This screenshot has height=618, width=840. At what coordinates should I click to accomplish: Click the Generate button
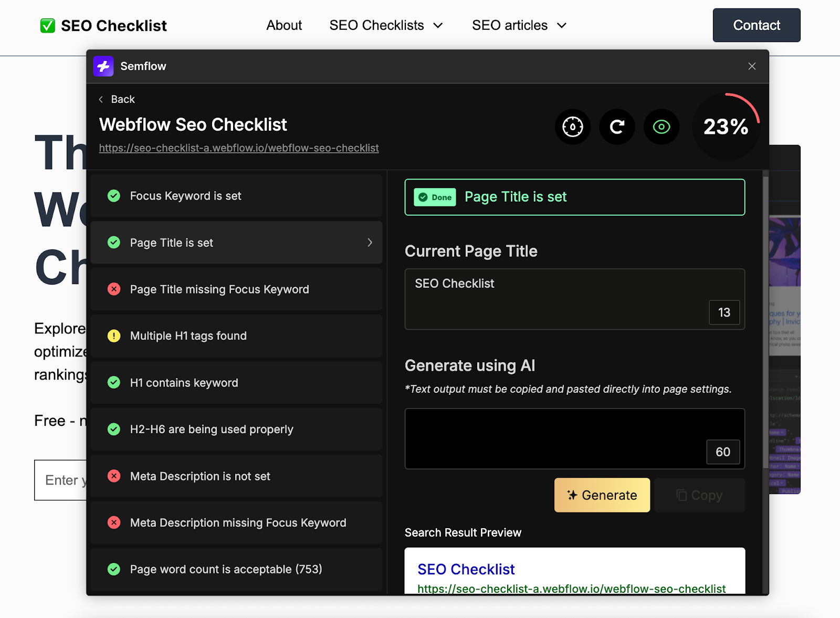click(x=602, y=495)
